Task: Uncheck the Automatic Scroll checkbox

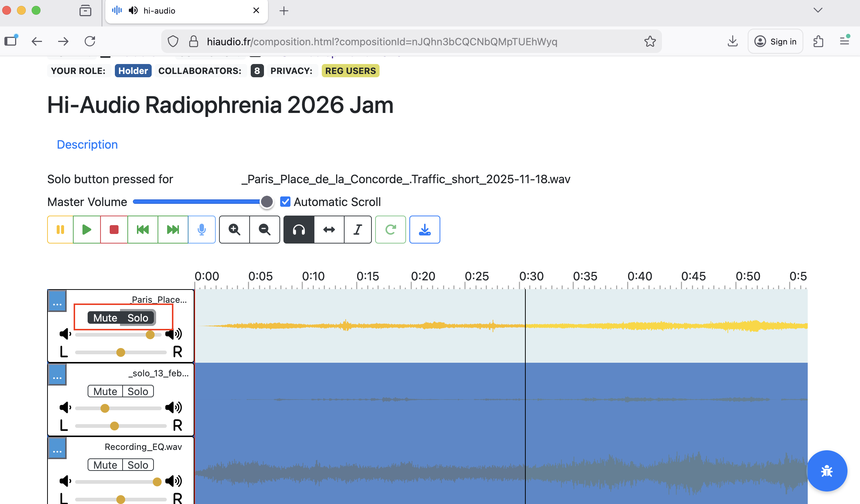Action: tap(285, 202)
